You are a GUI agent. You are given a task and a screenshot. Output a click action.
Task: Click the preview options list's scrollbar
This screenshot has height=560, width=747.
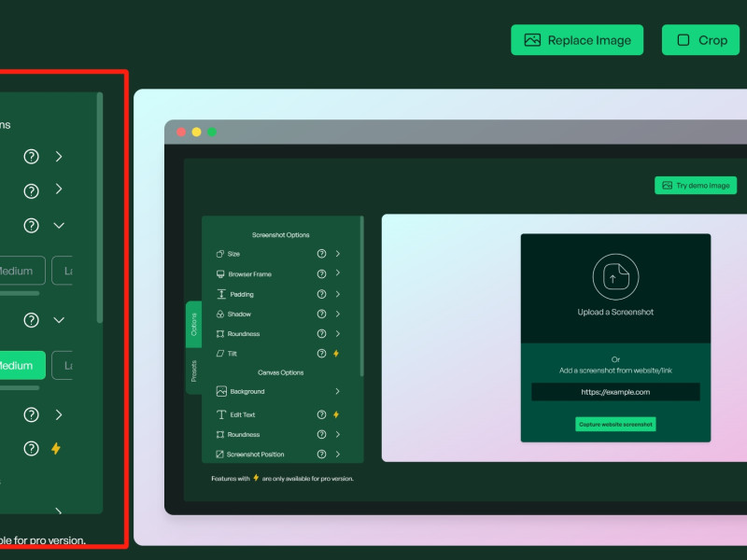point(362,296)
